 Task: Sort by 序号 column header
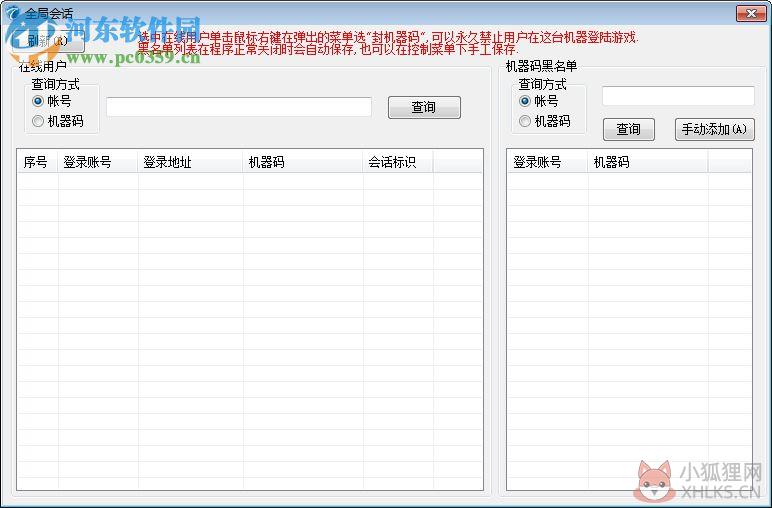pos(38,162)
